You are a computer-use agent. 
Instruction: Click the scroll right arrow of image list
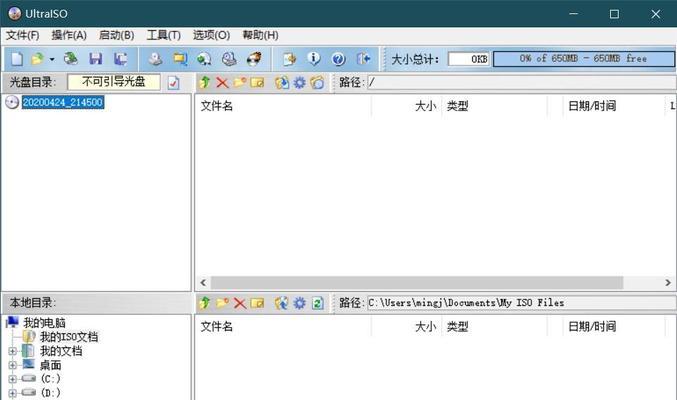coord(668,283)
